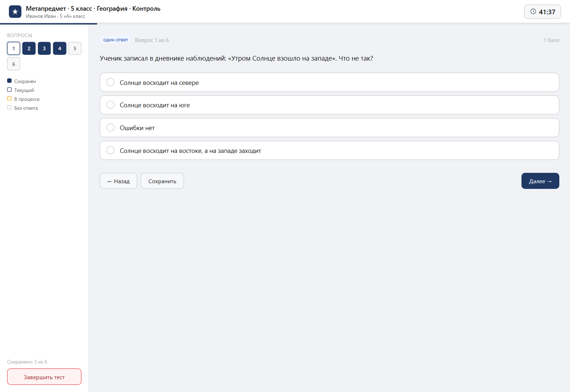The image size is (570, 392).
Task: Jump to question 3
Action: point(44,48)
